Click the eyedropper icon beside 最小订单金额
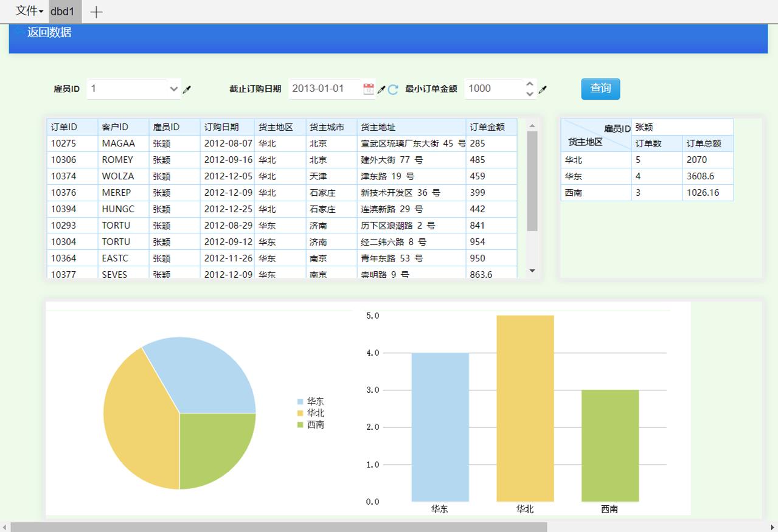The image size is (778, 532). [x=543, y=89]
